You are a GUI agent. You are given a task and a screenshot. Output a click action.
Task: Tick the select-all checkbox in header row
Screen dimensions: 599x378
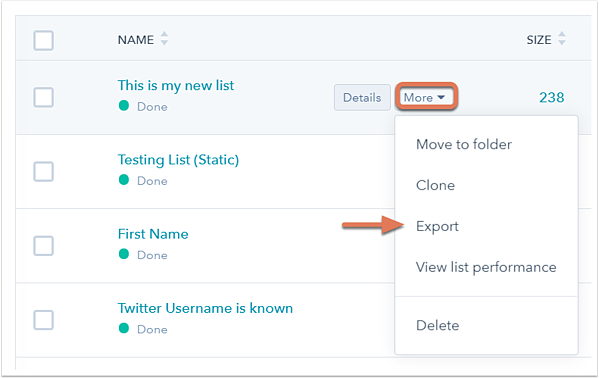tap(44, 41)
